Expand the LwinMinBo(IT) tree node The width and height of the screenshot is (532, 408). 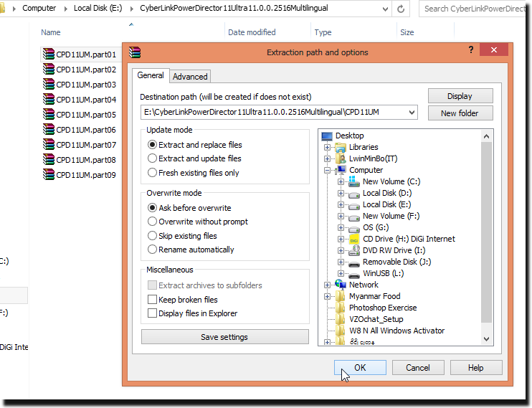tap(327, 158)
